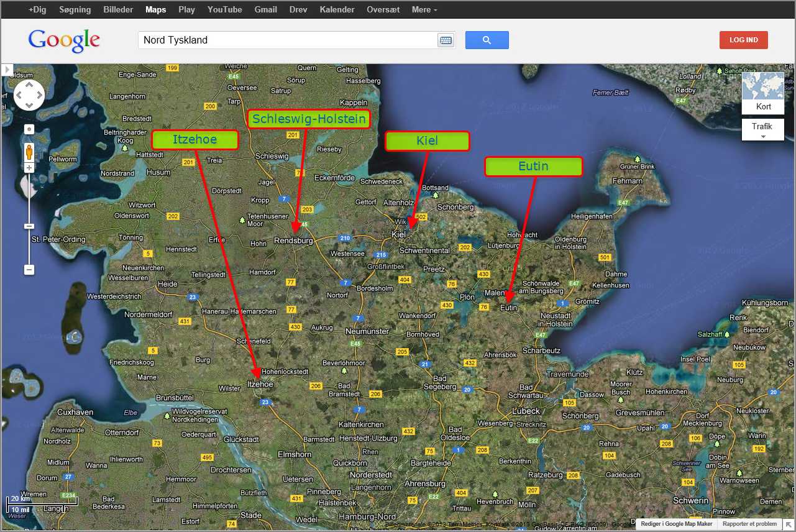Expand the left side panel arrow
This screenshot has width=796, height=532.
click(7, 70)
